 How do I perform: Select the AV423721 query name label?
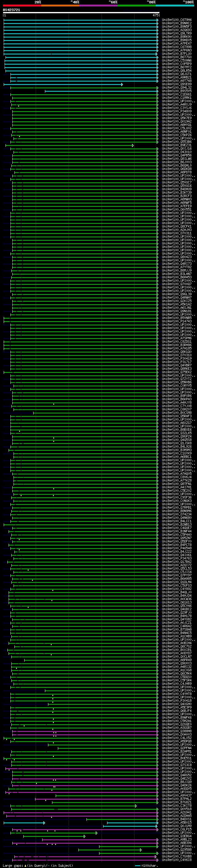pos(11,10)
